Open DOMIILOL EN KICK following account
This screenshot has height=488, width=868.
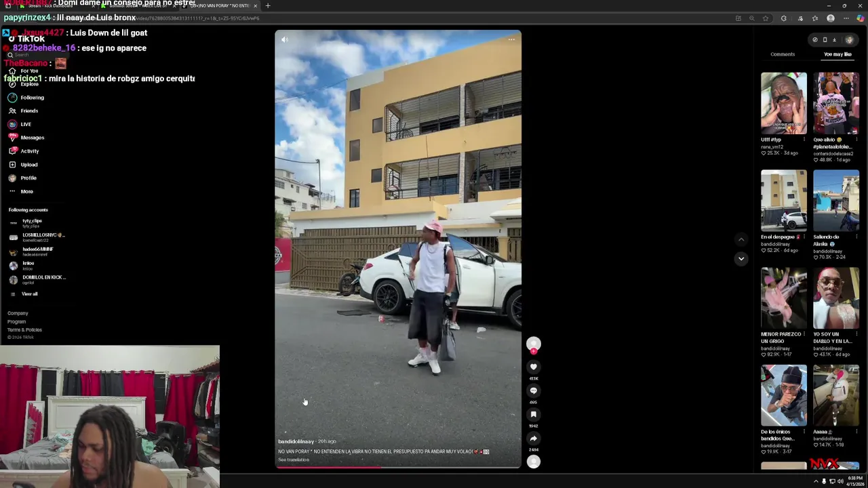pos(37,279)
